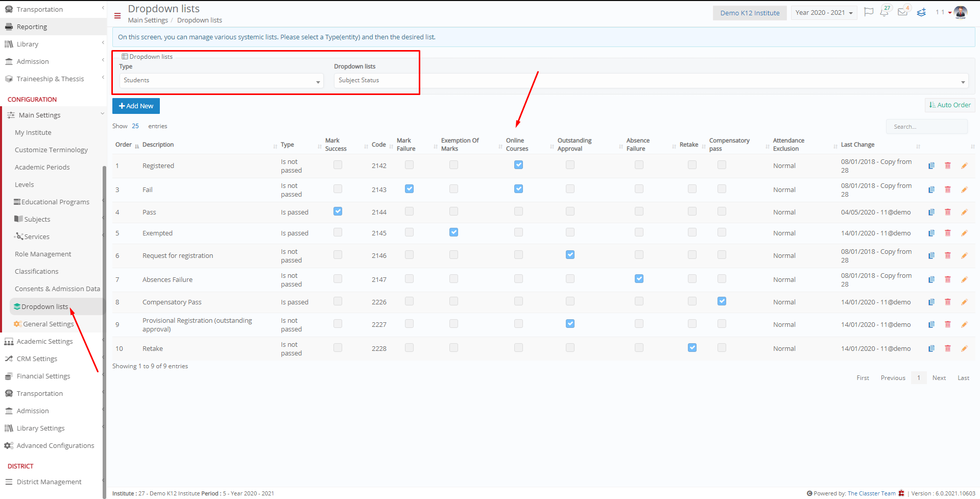Open Academic Periods menu item
This screenshot has height=499, width=980.
pos(42,167)
